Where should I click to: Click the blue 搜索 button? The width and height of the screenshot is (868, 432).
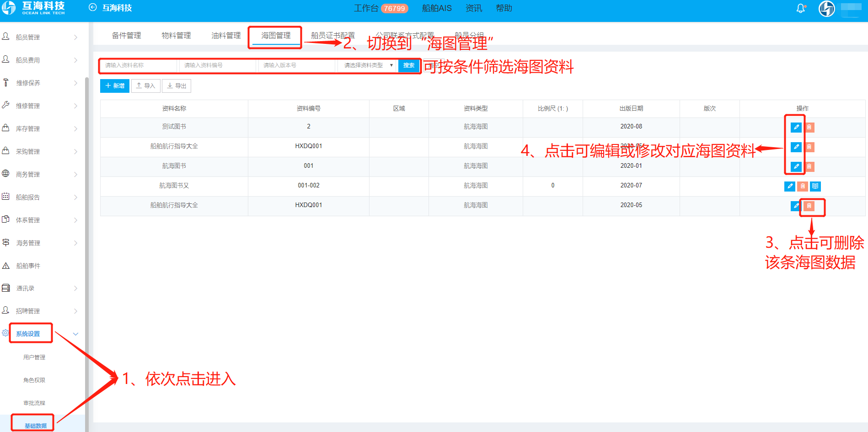(409, 65)
